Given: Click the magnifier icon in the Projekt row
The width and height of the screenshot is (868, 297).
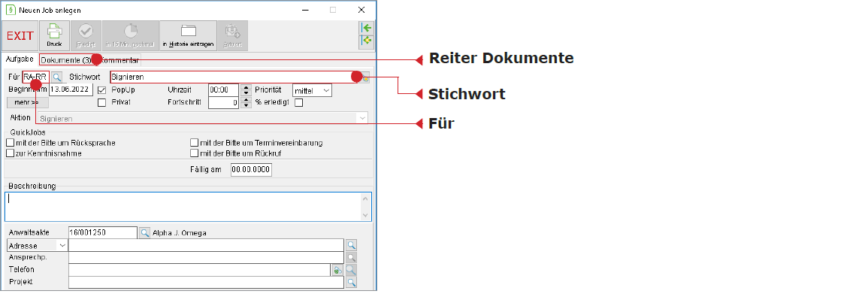Looking at the screenshot, I should (x=351, y=283).
